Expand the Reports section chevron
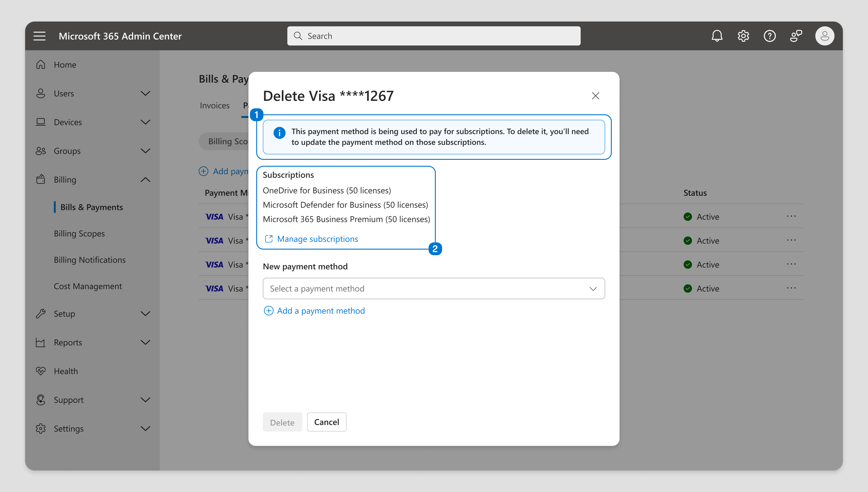The height and width of the screenshot is (492, 868). (x=145, y=342)
